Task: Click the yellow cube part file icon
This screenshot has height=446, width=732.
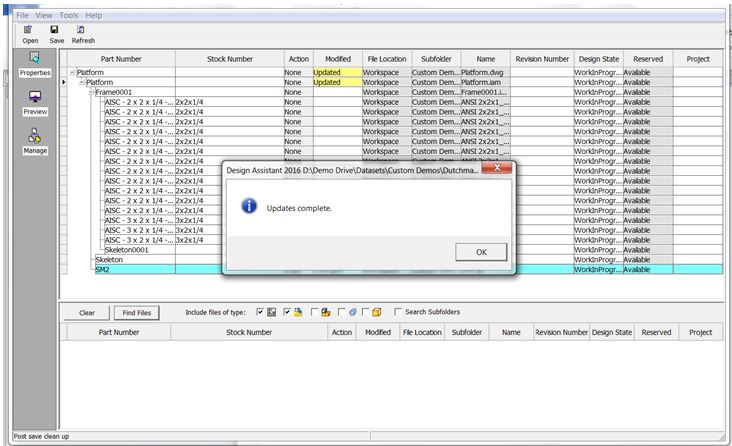Action: (x=377, y=312)
